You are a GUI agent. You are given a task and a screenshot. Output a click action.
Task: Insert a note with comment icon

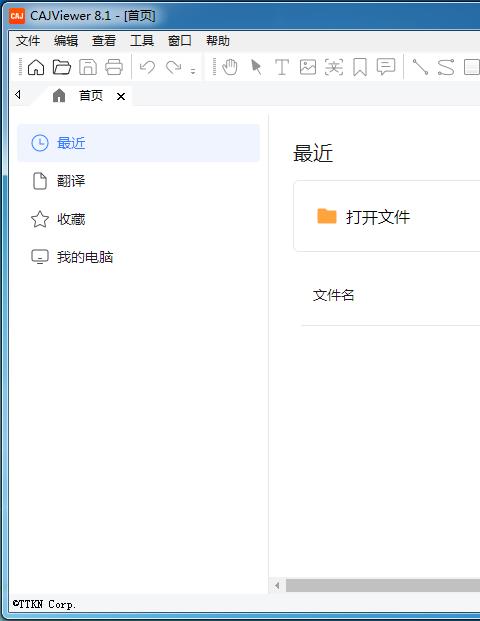386,67
